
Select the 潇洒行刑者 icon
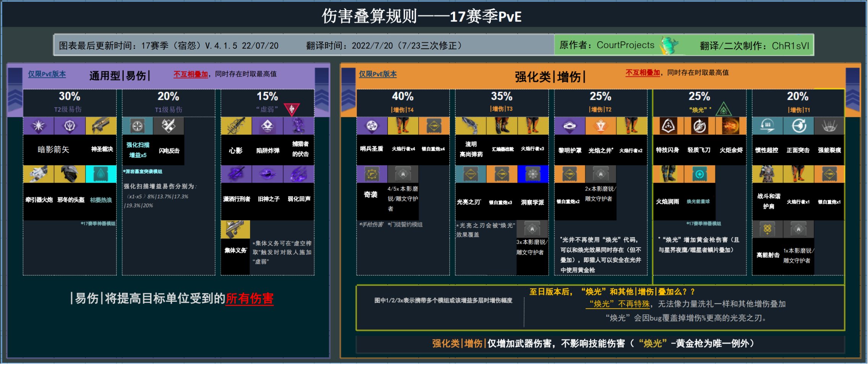tap(236, 174)
